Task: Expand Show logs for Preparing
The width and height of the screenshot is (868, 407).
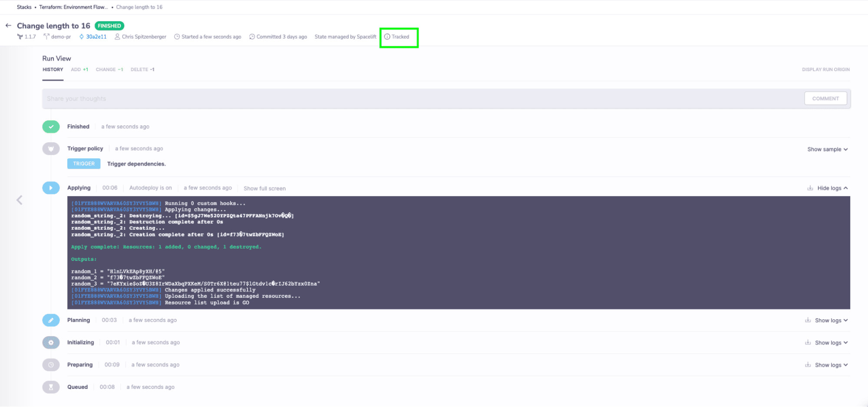Action: point(831,365)
